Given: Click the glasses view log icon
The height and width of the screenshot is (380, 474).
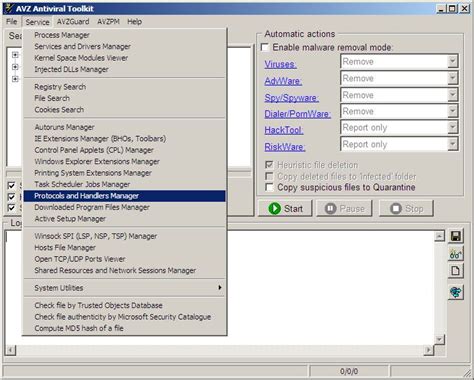Looking at the screenshot, I should pyautogui.click(x=456, y=255).
